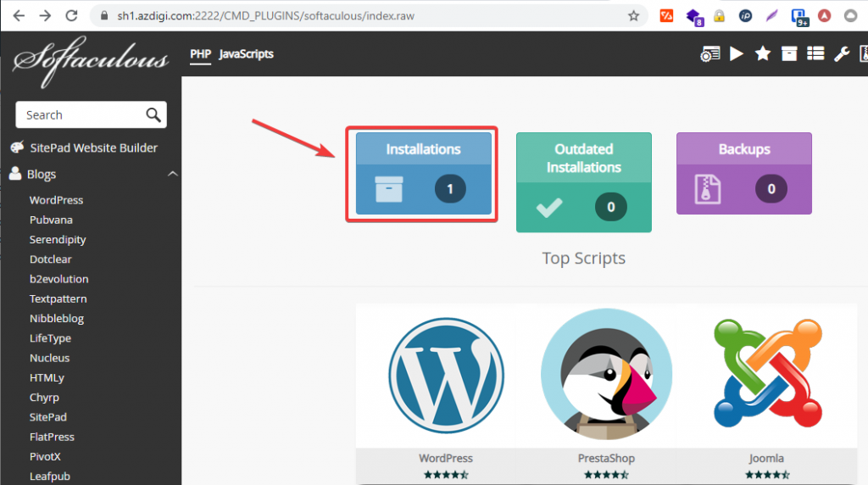Viewport: 868px width, 485px height.
Task: Click the Joomla script label
Action: (766, 459)
